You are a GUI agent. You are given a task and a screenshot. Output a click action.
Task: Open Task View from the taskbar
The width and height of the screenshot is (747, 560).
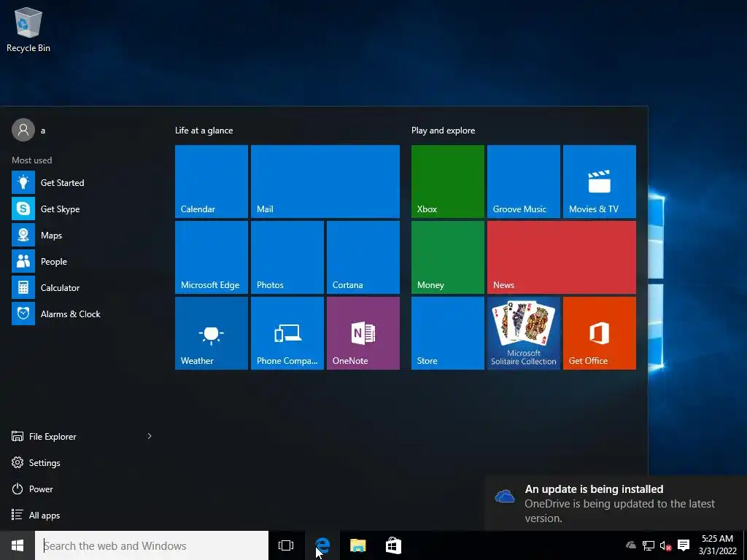click(286, 545)
